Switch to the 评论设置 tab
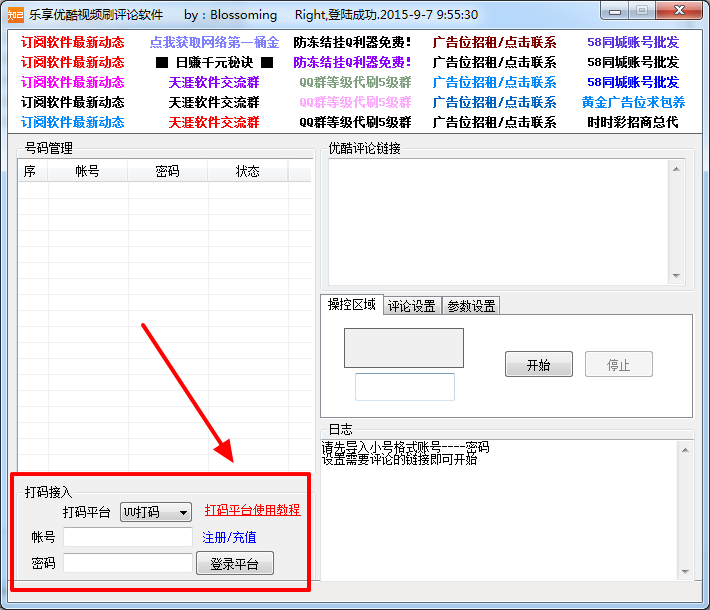The height and width of the screenshot is (610, 710). click(411, 306)
